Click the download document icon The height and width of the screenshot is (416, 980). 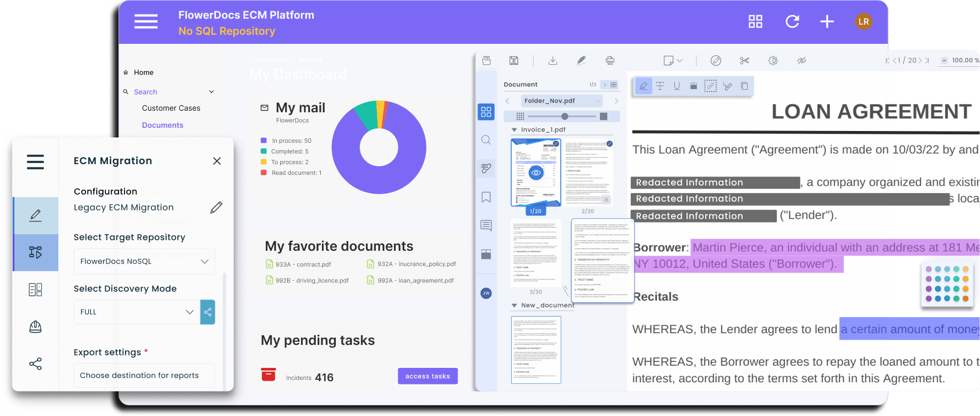click(553, 60)
